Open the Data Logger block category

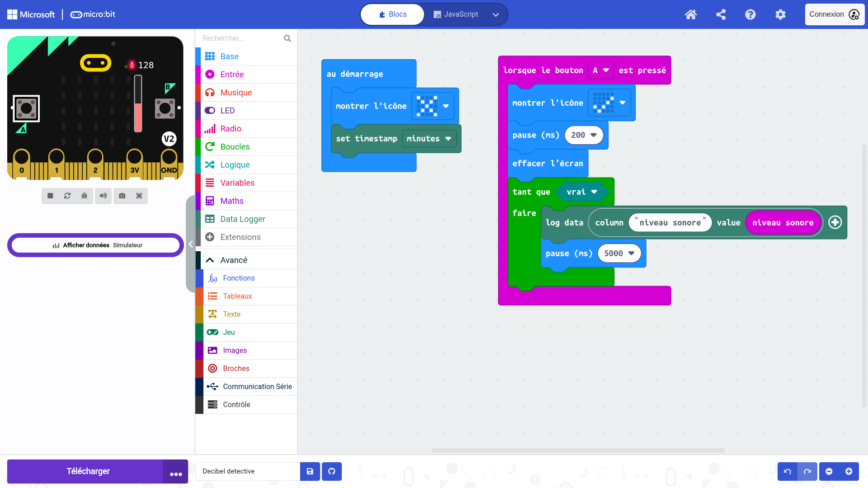pos(243,219)
